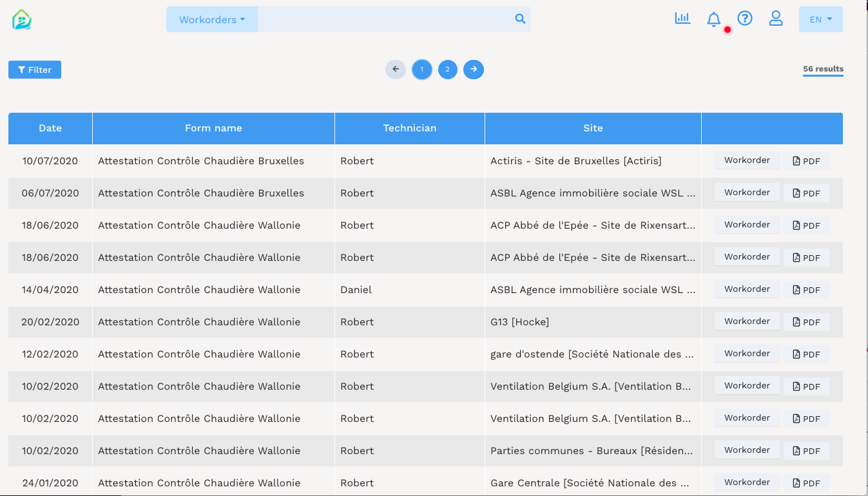The height and width of the screenshot is (496, 868).
Task: Click the Technician column header
Action: [x=410, y=128]
